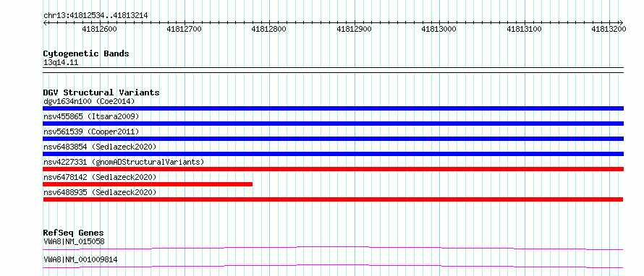Viewport: 644px width, 276px height.
Task: Select the DGV Structural Variants track title
Action: (101, 92)
